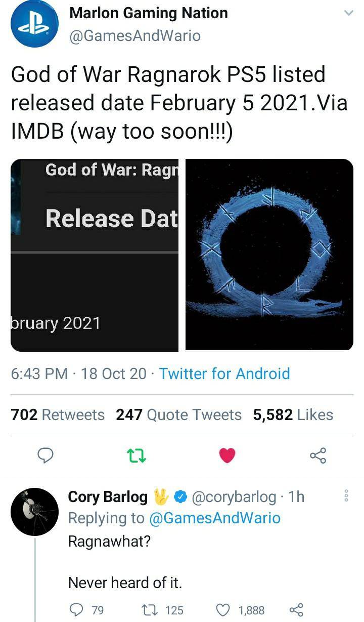Open the @GamesAndWario mention in reply
The height and width of the screenshot is (622, 364).
click(214, 518)
